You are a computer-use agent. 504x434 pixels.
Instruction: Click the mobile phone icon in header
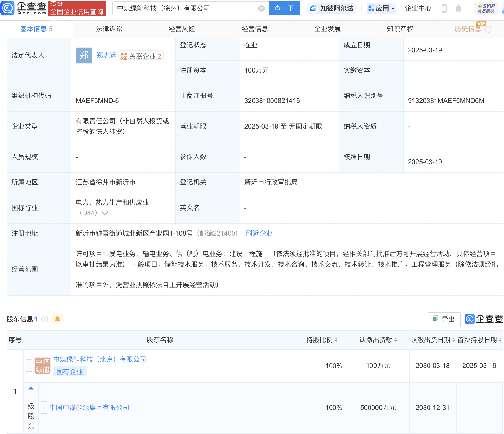(444, 9)
